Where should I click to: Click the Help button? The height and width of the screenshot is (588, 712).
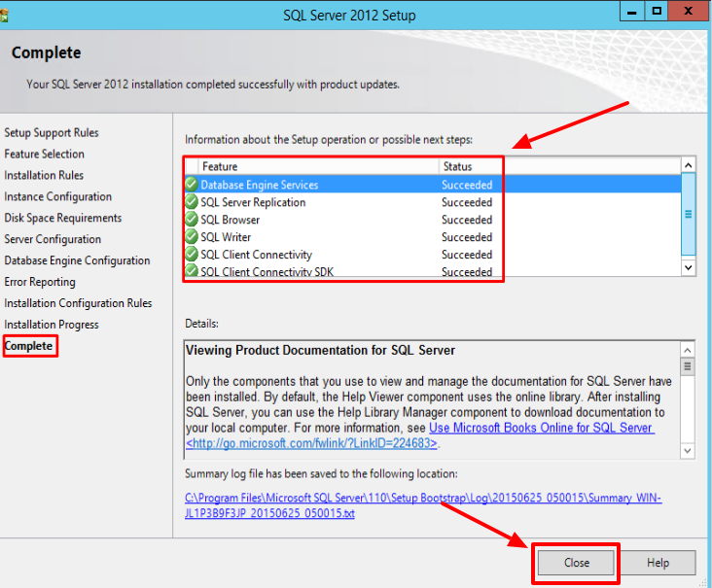point(658,563)
